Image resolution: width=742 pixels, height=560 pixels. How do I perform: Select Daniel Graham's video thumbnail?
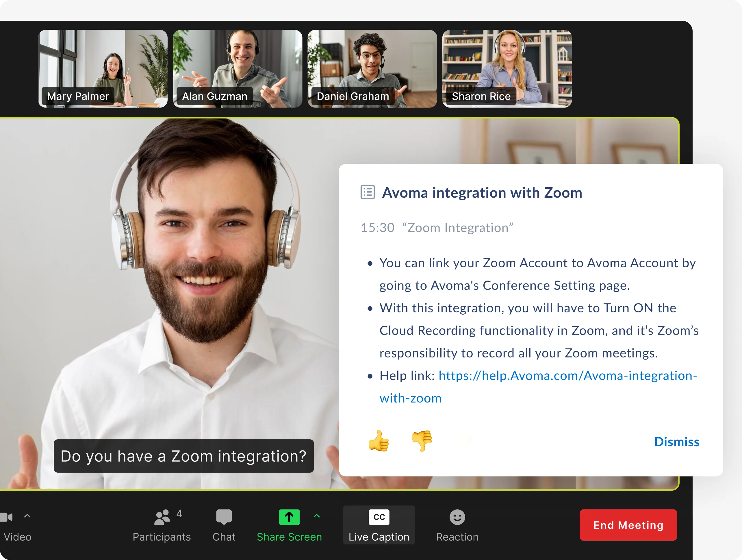[x=372, y=68]
